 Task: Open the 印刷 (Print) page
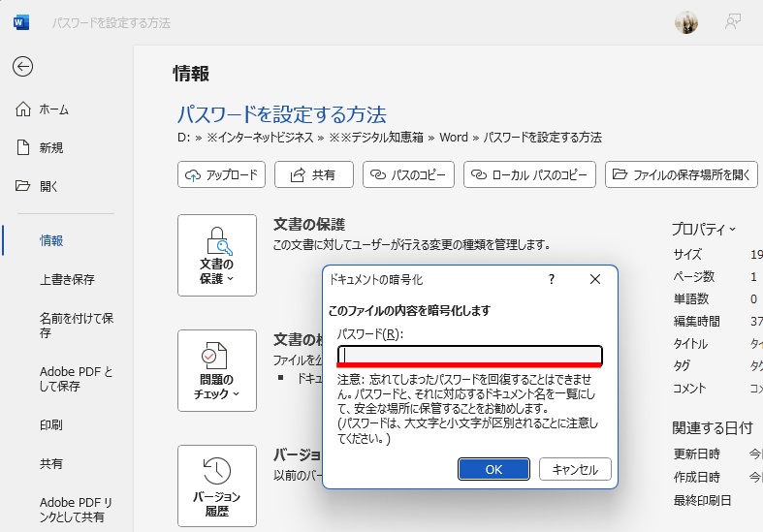click(51, 424)
